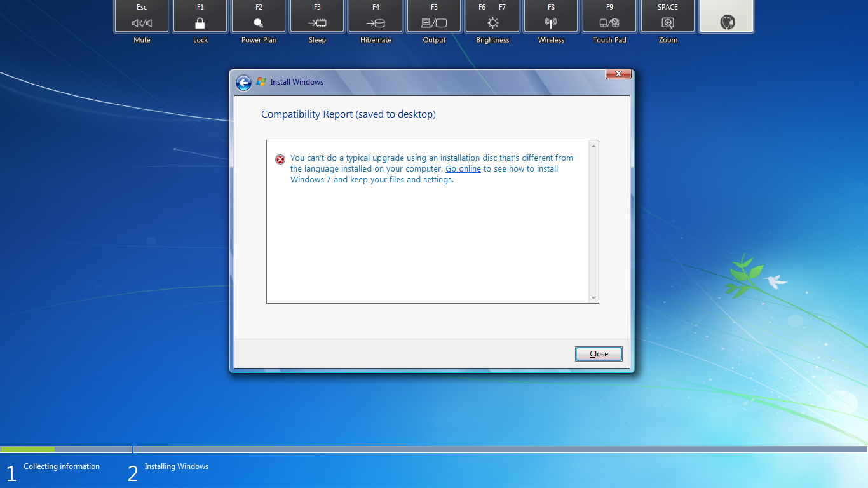Click the report scrollbar down arrow

point(593,298)
